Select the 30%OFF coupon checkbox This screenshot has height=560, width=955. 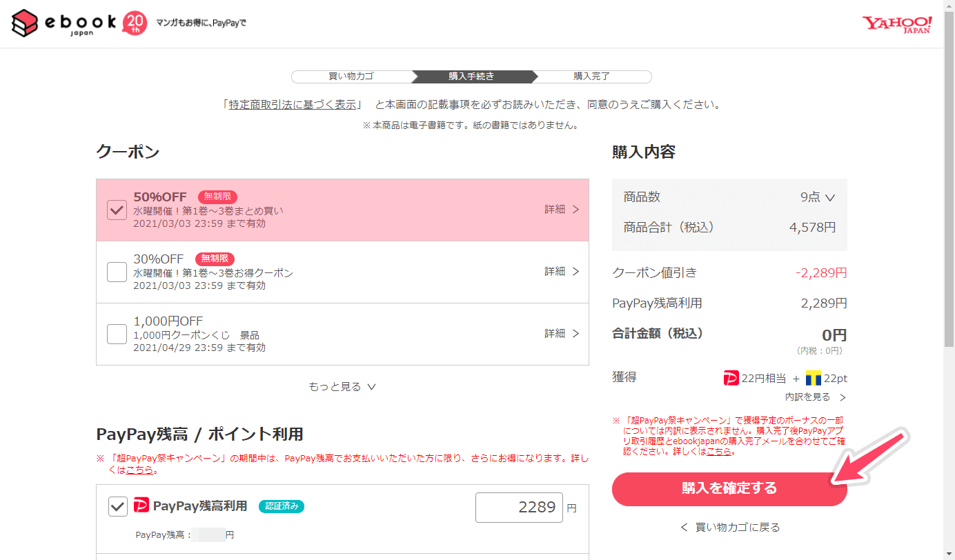click(x=117, y=272)
